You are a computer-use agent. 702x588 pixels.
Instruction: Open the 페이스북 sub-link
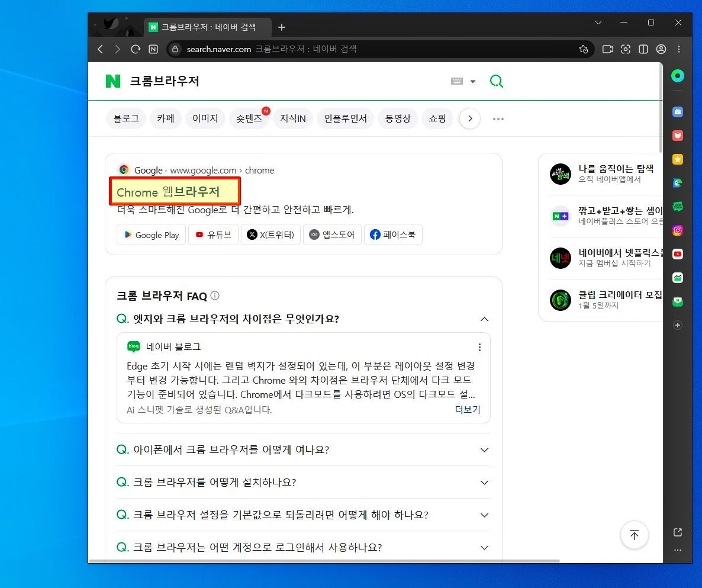[393, 234]
